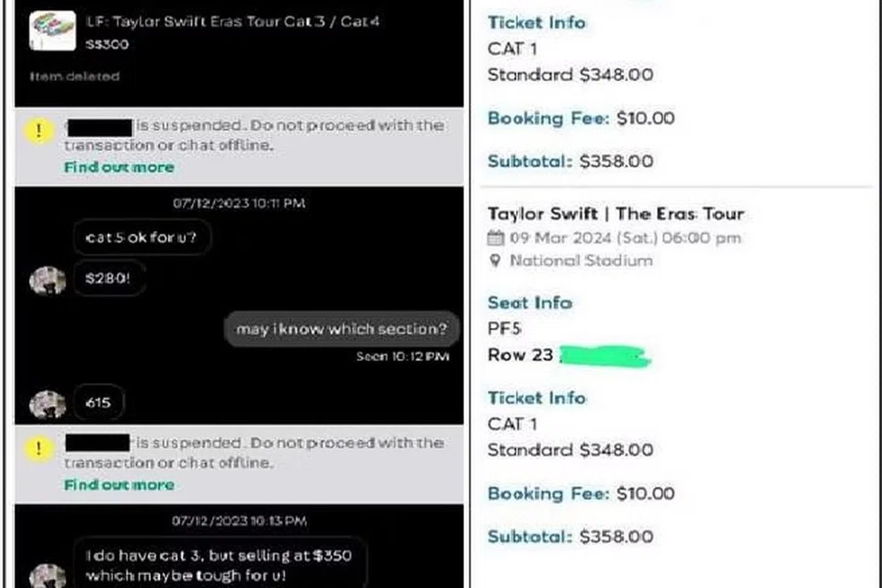Click the '615' chat bubble

coord(98,402)
